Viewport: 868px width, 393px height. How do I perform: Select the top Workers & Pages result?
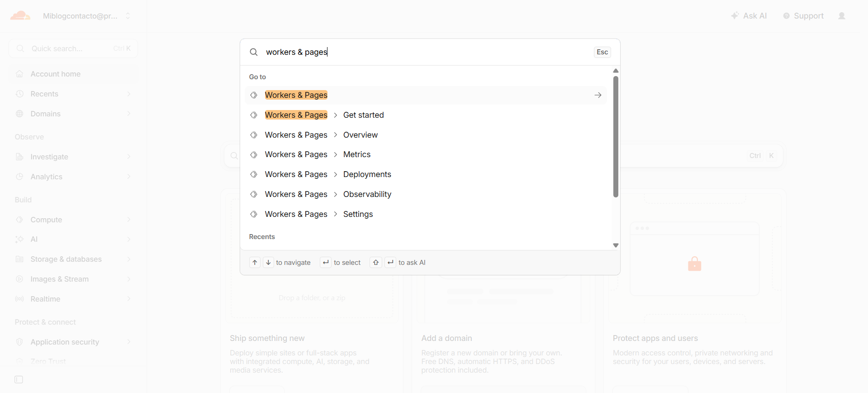pos(426,95)
